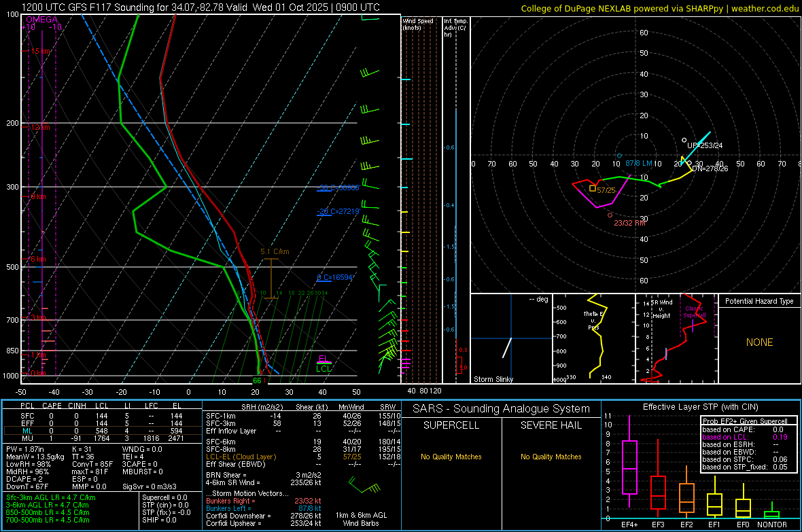The height and width of the screenshot is (532, 802).
Task: Click the SR Wind v. Height label
Action: [x=661, y=309]
